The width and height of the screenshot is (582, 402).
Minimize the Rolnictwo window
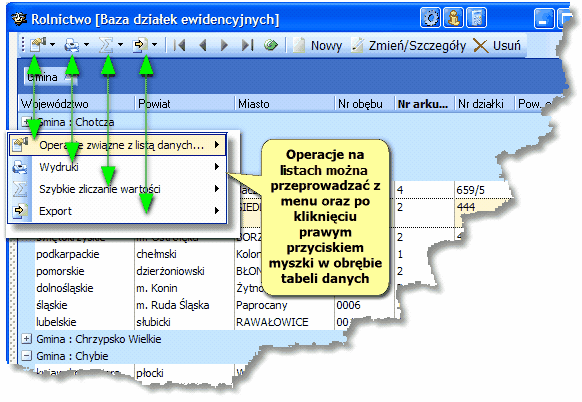544,19
